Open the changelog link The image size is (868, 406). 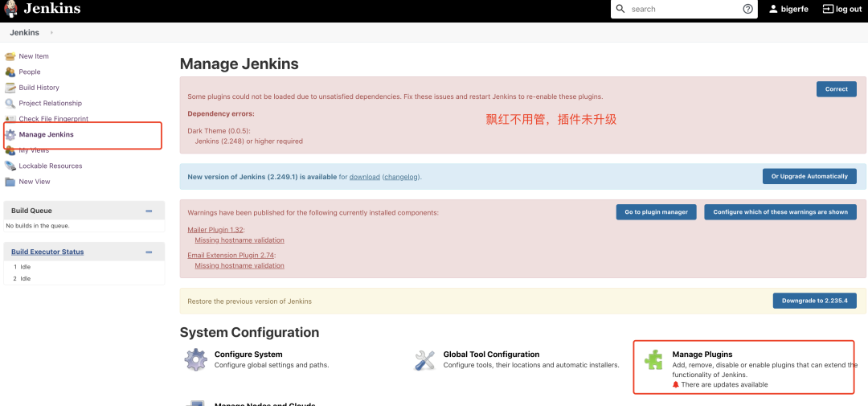coord(401,177)
